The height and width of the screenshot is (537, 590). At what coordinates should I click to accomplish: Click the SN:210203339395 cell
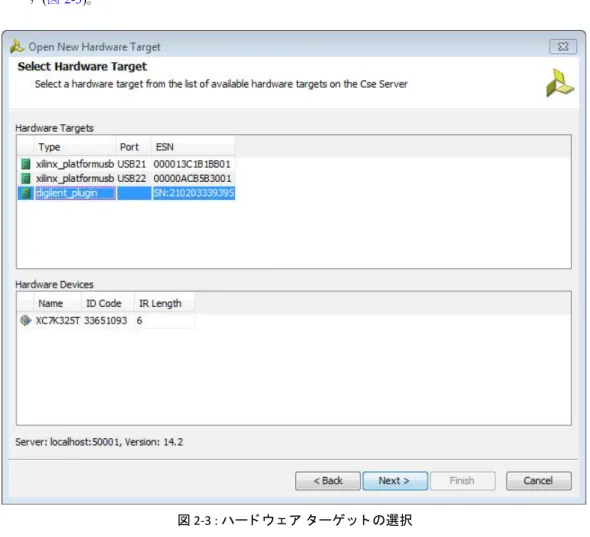click(195, 194)
